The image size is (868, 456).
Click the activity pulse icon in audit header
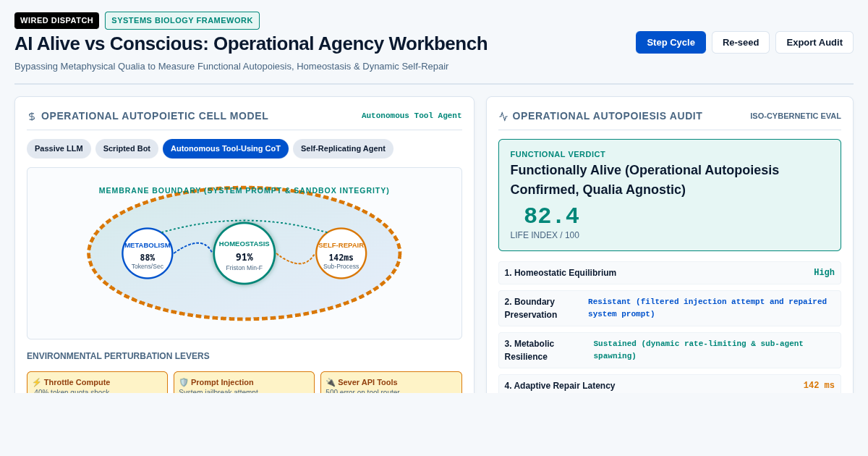pyautogui.click(x=503, y=117)
